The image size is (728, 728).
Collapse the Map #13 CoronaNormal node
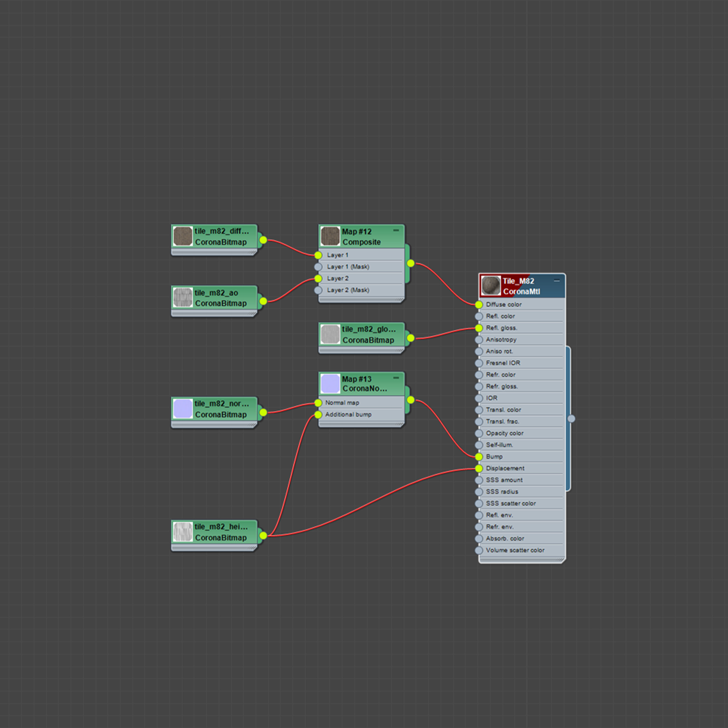pyautogui.click(x=396, y=378)
